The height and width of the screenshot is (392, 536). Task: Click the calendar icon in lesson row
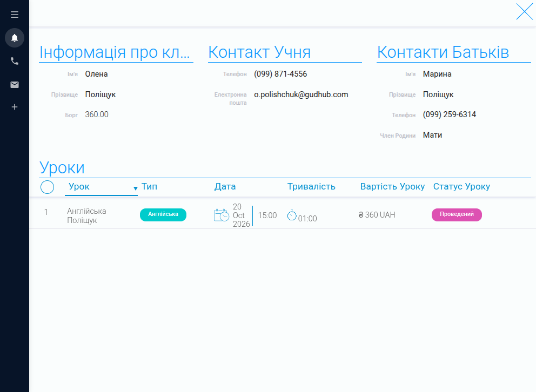click(221, 215)
